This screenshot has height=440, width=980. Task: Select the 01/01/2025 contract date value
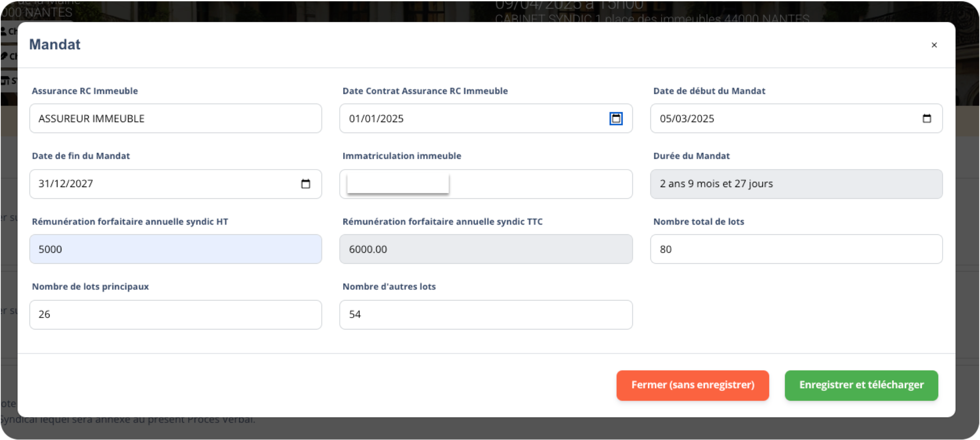376,119
